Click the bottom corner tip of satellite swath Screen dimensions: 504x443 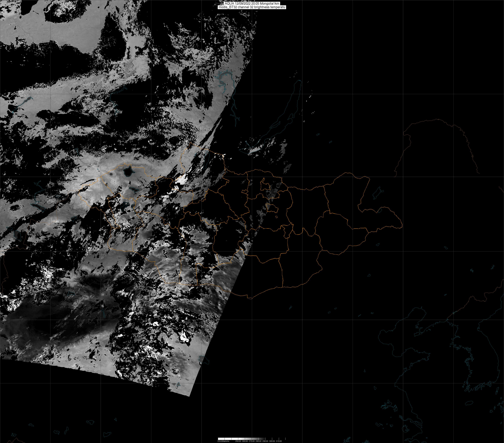(x=189, y=396)
